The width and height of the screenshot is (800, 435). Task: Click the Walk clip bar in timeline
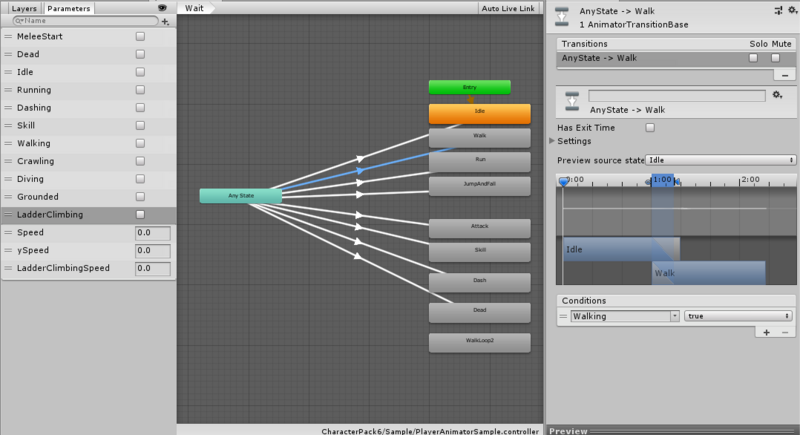point(708,273)
